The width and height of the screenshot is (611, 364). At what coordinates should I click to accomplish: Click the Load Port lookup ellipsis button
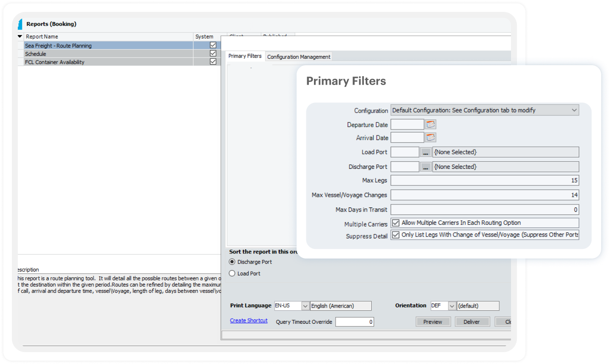[x=426, y=152]
